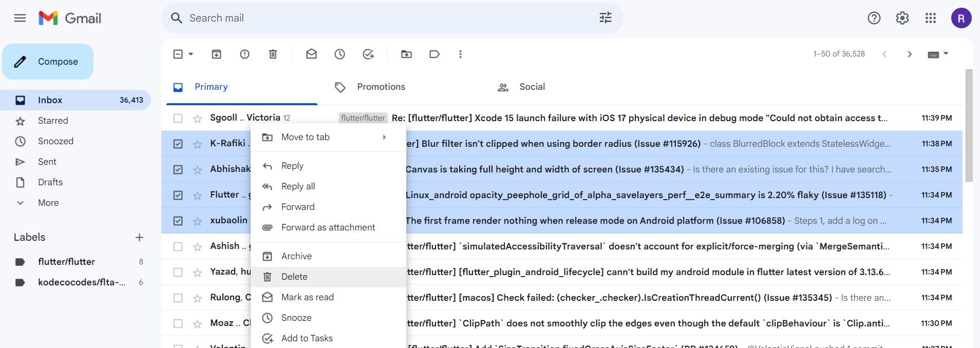
Task: Click the Snooze clock icon in the toolbar
Action: tap(340, 54)
